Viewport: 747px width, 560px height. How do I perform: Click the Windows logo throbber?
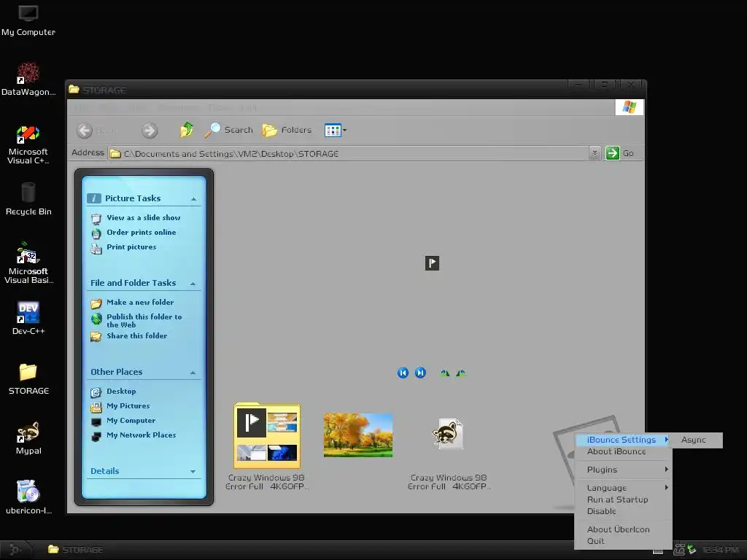click(630, 107)
